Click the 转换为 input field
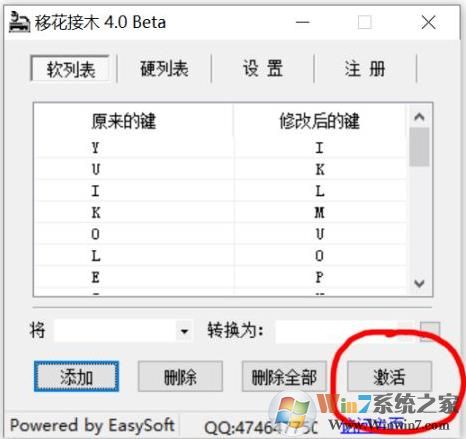The width and height of the screenshot is (466, 439). (x=345, y=331)
